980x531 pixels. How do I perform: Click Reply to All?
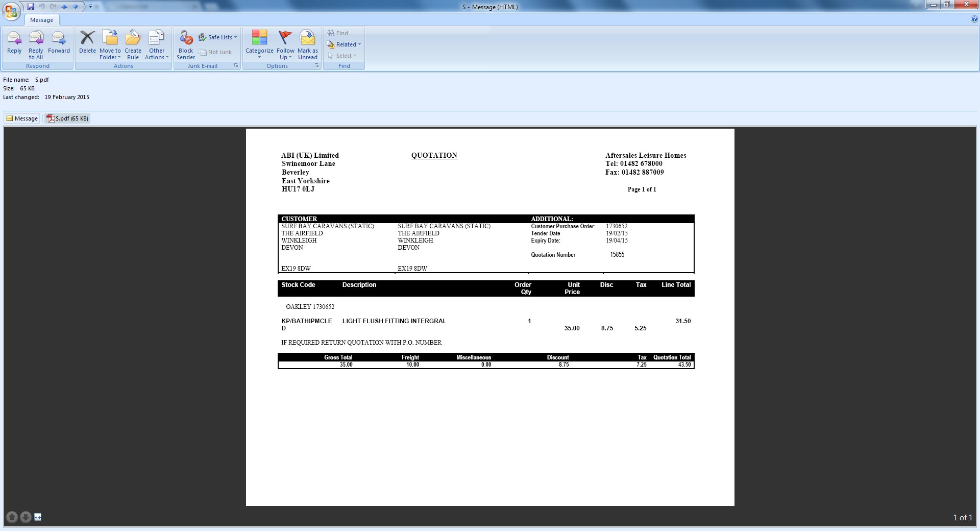[x=36, y=45]
